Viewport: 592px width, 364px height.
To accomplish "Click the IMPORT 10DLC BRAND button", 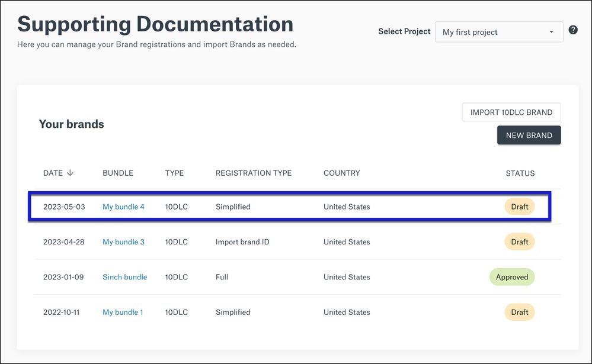I will [511, 112].
